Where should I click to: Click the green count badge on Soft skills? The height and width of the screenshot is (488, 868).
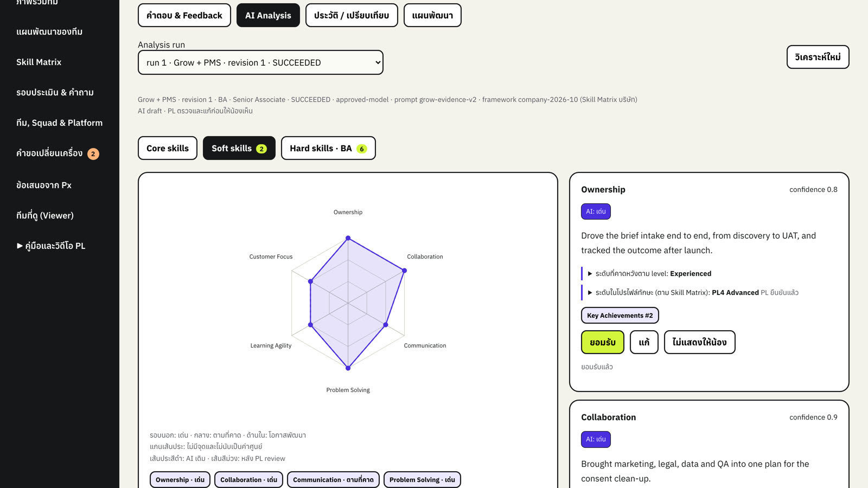(261, 149)
